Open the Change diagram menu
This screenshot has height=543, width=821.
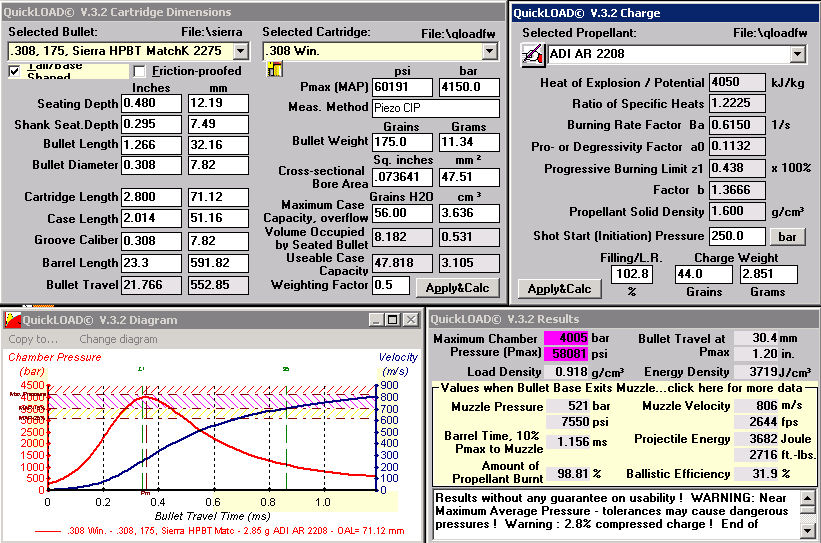coord(118,339)
